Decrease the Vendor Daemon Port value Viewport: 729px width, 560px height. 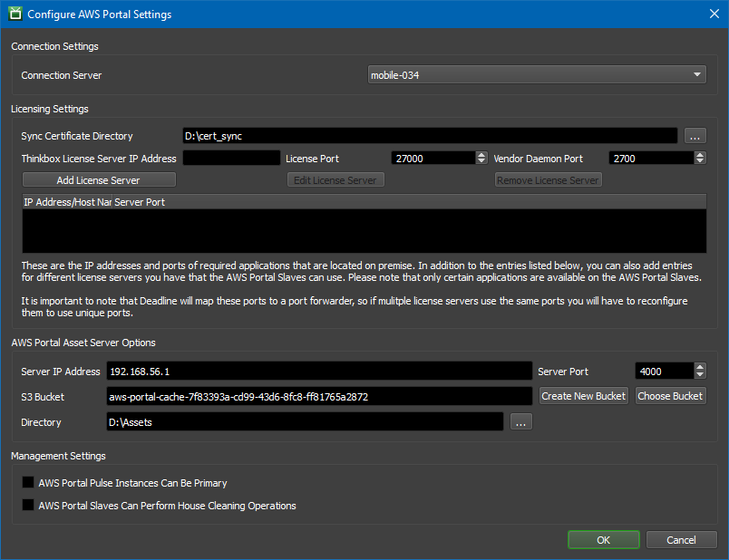pyautogui.click(x=700, y=161)
